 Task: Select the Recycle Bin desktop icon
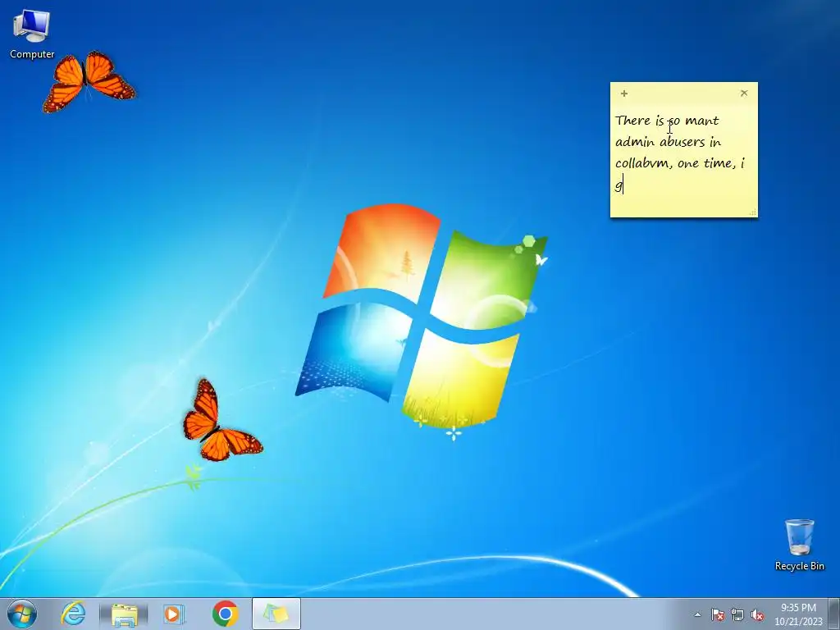(x=799, y=545)
